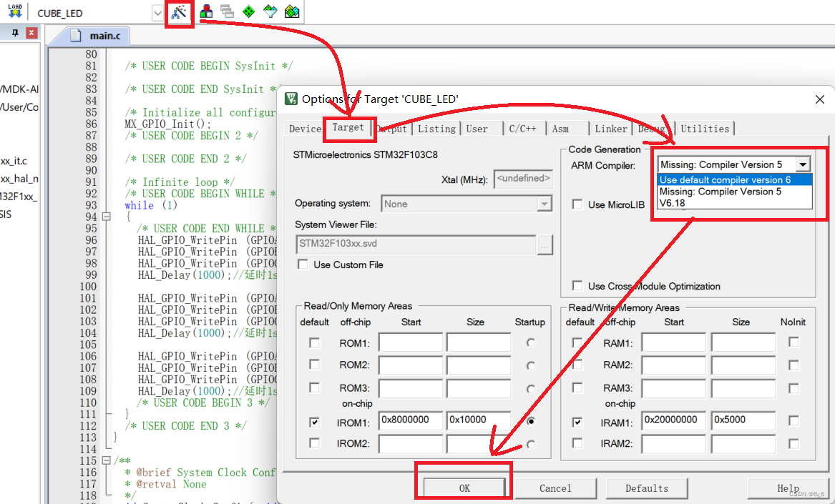Choose 'Missing: Compiler Version 5' list option
835x504 pixels.
(x=735, y=192)
